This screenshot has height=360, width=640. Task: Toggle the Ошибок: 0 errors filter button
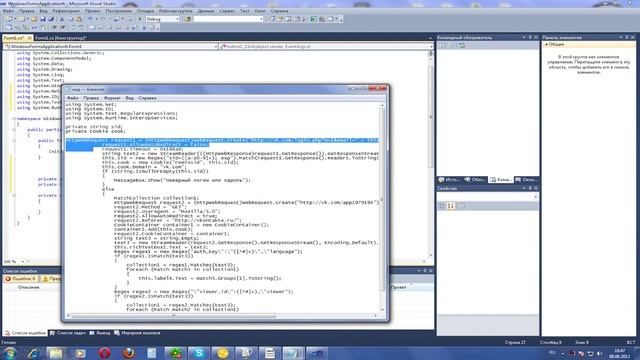(x=20, y=279)
